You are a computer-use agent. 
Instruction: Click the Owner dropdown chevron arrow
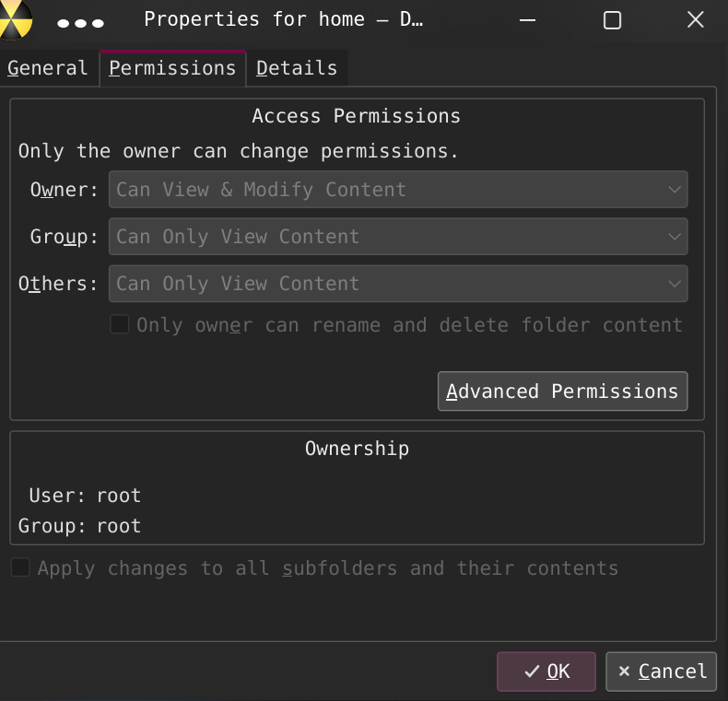pyautogui.click(x=675, y=190)
